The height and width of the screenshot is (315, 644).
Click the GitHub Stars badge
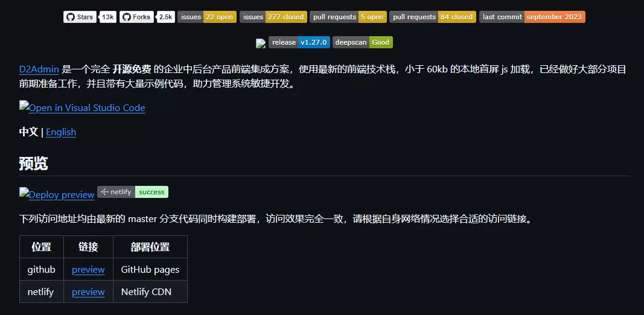[80, 17]
